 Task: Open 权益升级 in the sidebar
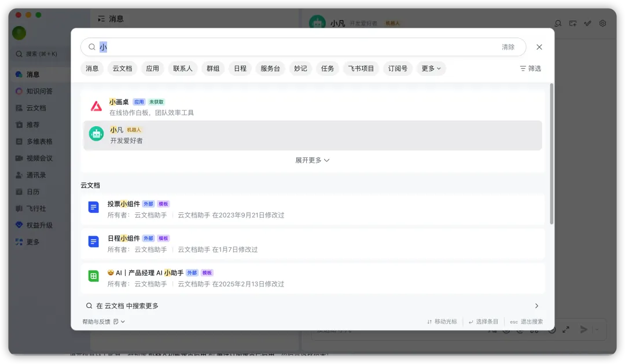coord(39,225)
